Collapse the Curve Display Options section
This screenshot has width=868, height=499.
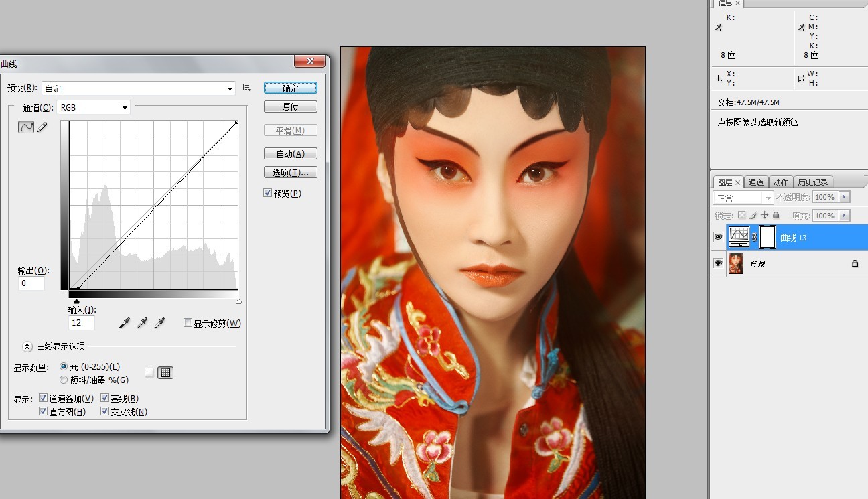27,346
